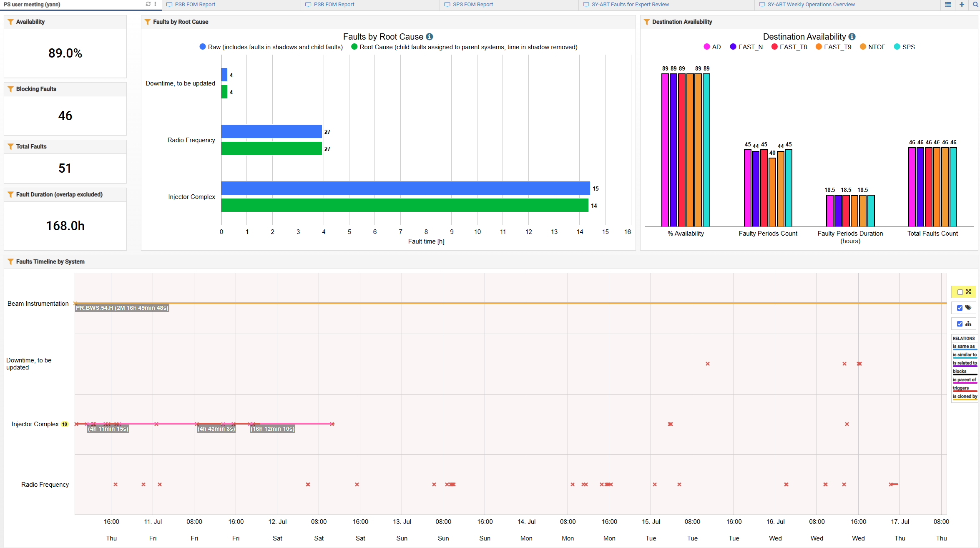Click the filter icon on Total Faults panel
Viewport: 980px width, 548px height.
pyautogui.click(x=10, y=146)
